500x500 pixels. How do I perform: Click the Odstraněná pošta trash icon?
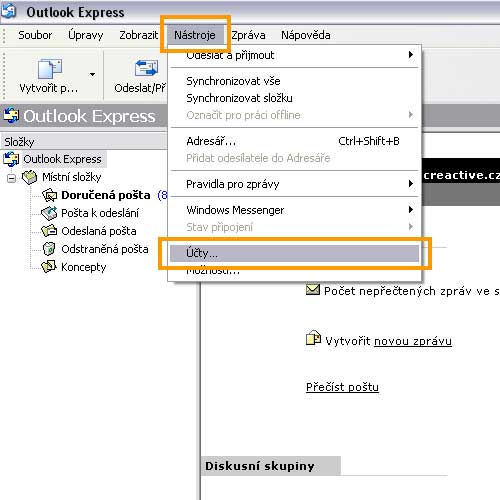click(49, 249)
